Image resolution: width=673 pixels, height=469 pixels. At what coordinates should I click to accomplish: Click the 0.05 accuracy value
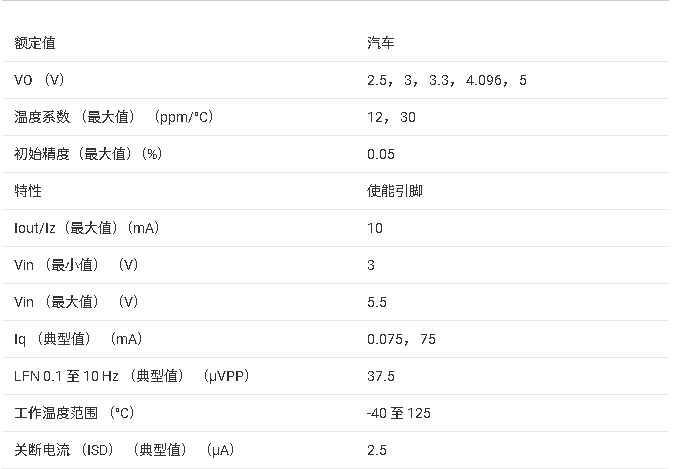(381, 154)
